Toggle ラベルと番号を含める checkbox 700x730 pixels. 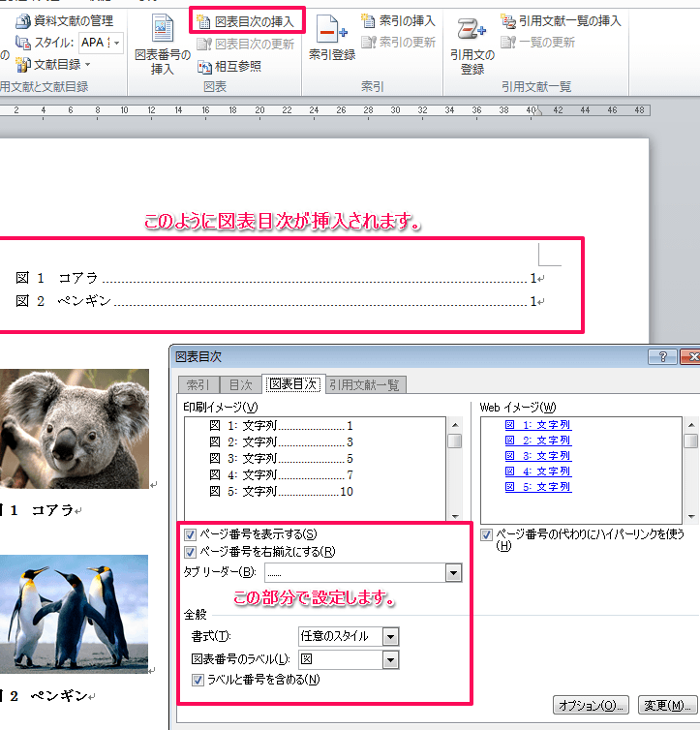[x=198, y=681]
